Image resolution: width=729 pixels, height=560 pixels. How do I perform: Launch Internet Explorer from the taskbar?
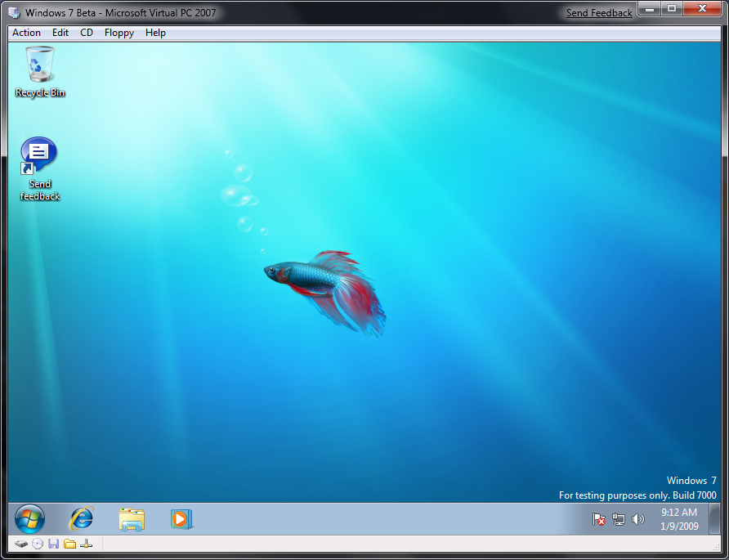click(x=82, y=518)
